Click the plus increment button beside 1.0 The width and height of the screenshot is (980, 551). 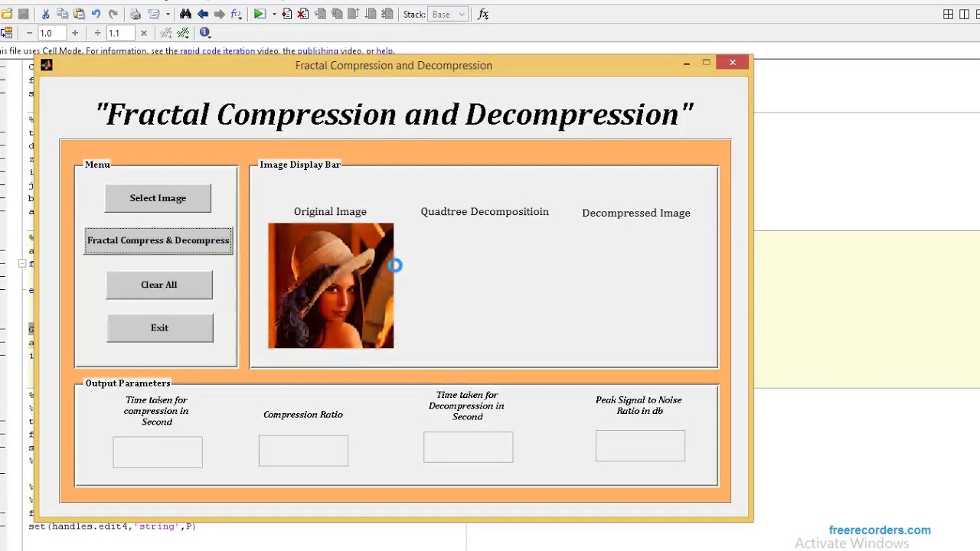point(75,33)
